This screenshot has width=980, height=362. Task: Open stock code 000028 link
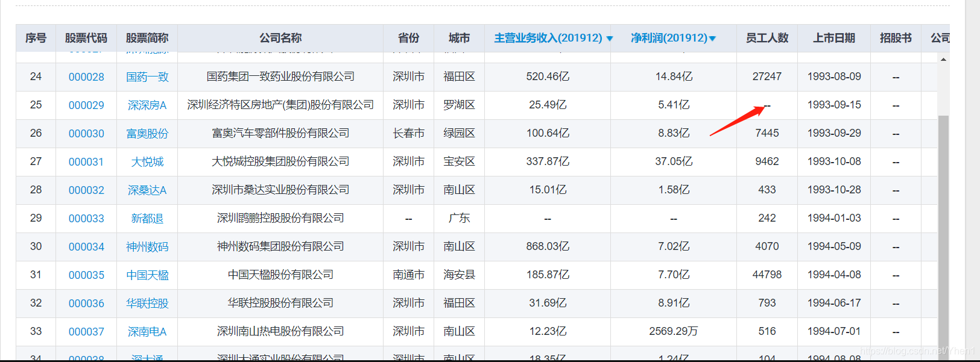coord(86,77)
